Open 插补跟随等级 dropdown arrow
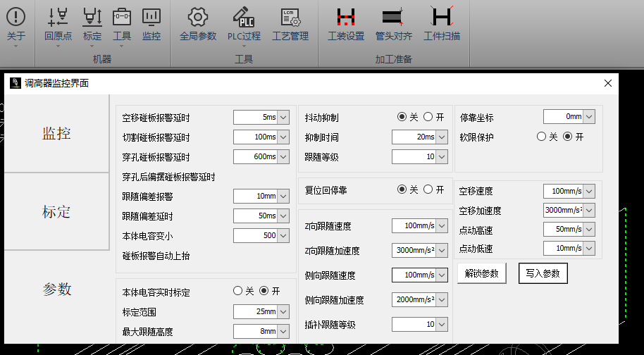Image resolution: width=644 pixels, height=355 pixels. [442, 324]
